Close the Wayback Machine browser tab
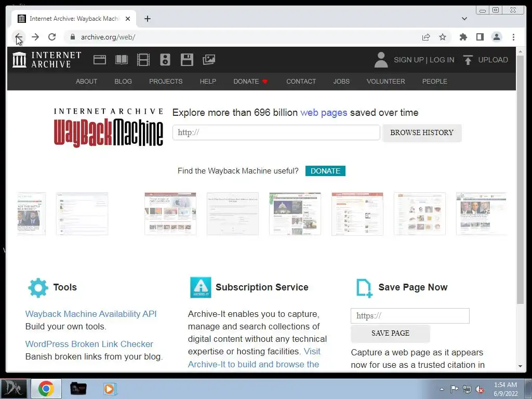 tap(128, 19)
